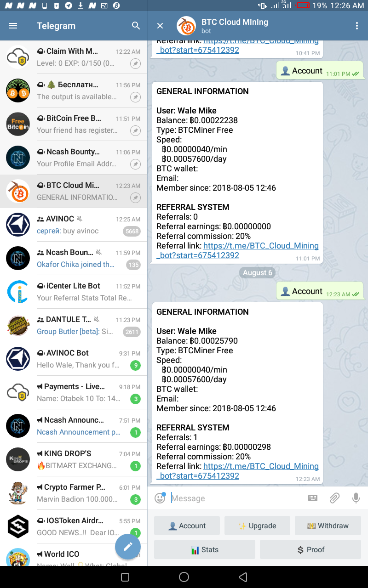This screenshot has width=368, height=588.
Task: Open the Бесплатн... bot chat
Action: (74, 90)
